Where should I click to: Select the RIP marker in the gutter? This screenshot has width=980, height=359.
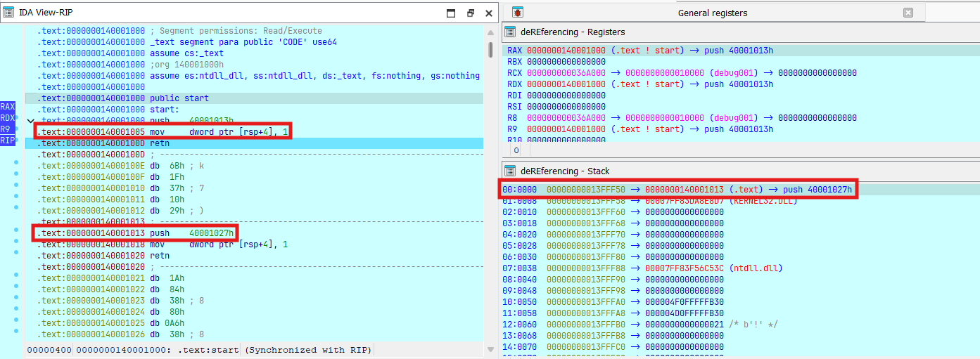click(8, 141)
